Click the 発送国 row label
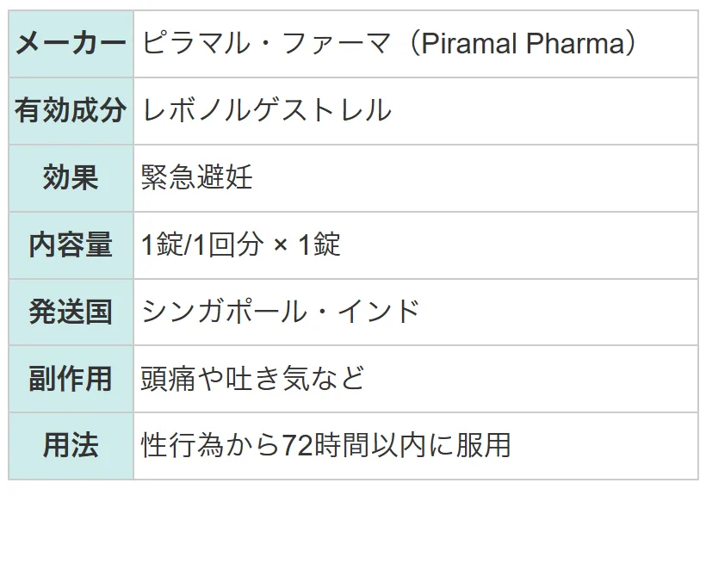This screenshot has width=706, height=588. coord(71,312)
